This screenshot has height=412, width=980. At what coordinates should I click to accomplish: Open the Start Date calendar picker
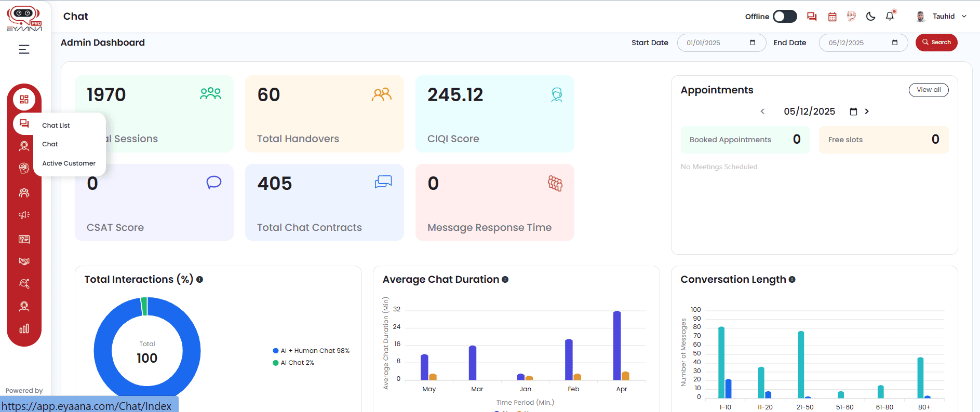(752, 43)
